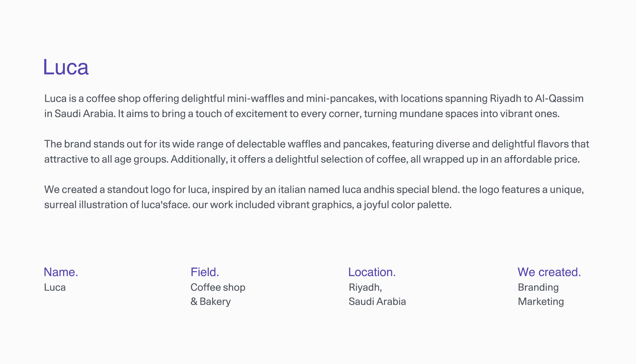Select the "Field." heading
The width and height of the screenshot is (636, 364).
coord(204,272)
